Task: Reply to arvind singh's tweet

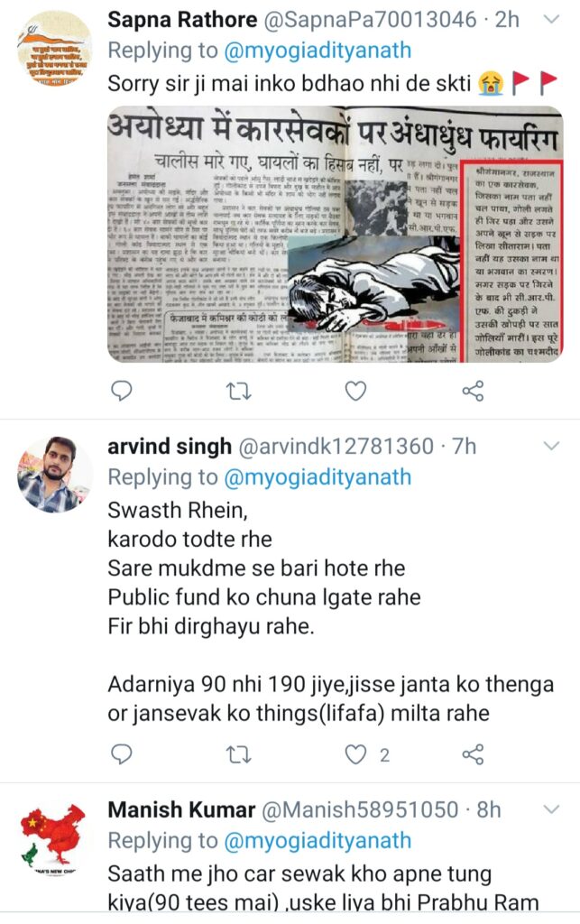Action: coord(122,754)
